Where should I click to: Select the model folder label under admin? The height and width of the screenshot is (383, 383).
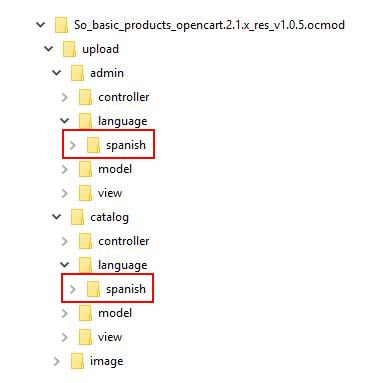point(115,169)
